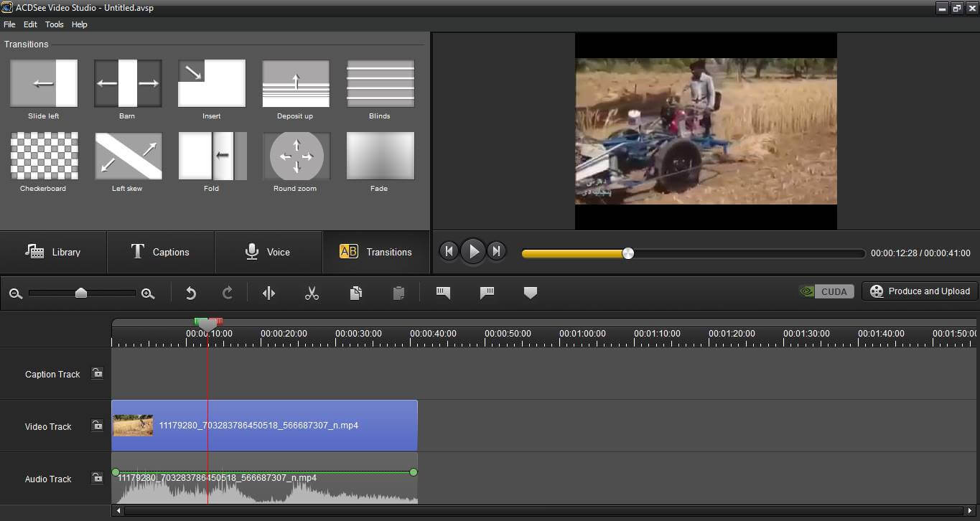The image size is (980, 521).
Task: Open the Edit menu
Action: [x=30, y=24]
